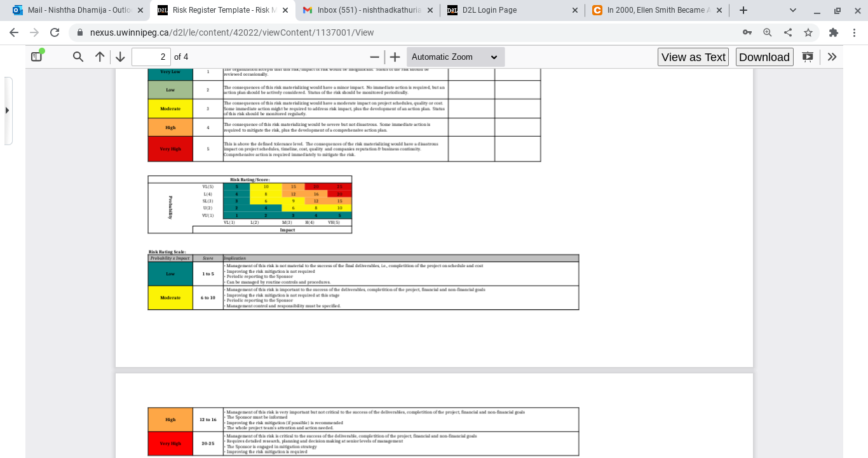Zoom out of the PDF

[374, 57]
